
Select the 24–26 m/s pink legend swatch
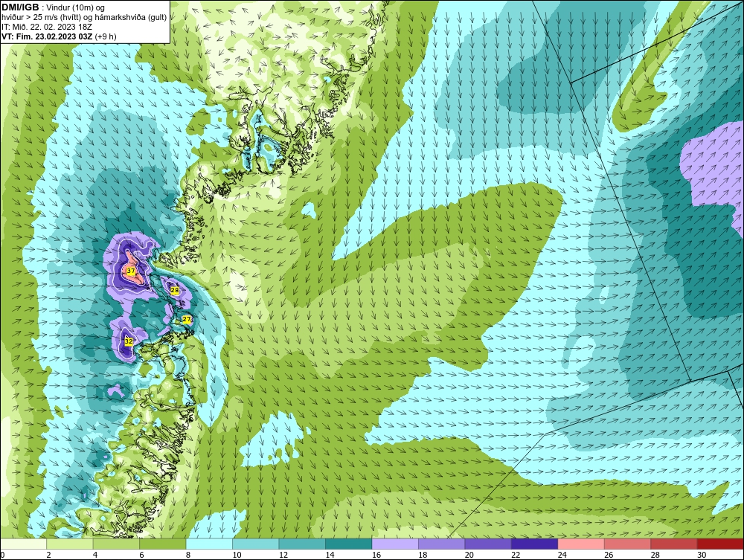[x=581, y=544]
